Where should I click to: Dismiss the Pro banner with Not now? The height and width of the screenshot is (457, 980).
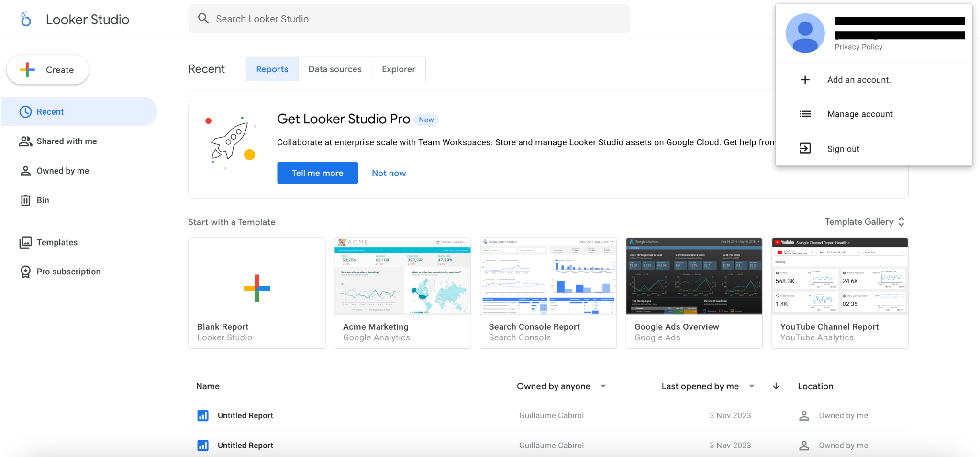click(388, 173)
